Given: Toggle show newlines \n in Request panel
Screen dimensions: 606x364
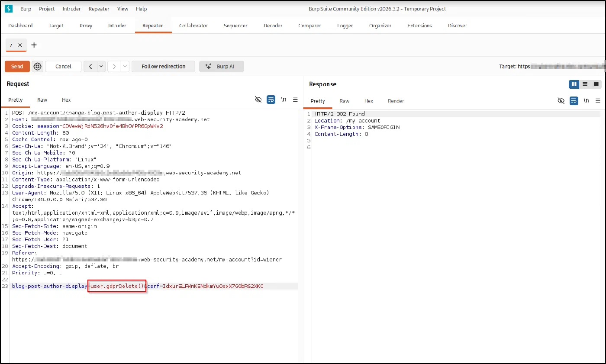Looking at the screenshot, I should point(284,100).
